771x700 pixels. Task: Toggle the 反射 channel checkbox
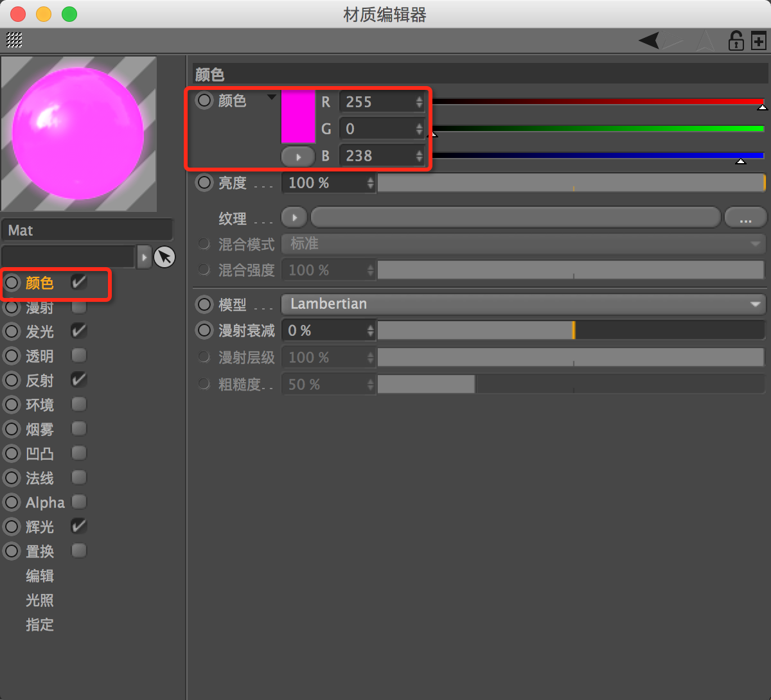point(78,380)
